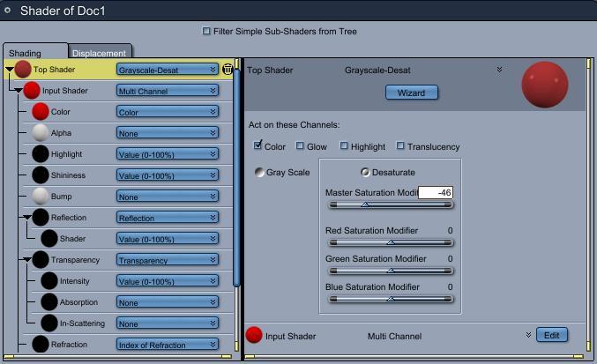This screenshot has width=597, height=364.
Task: Click the Edit button for Input Shader
Action: point(552,335)
